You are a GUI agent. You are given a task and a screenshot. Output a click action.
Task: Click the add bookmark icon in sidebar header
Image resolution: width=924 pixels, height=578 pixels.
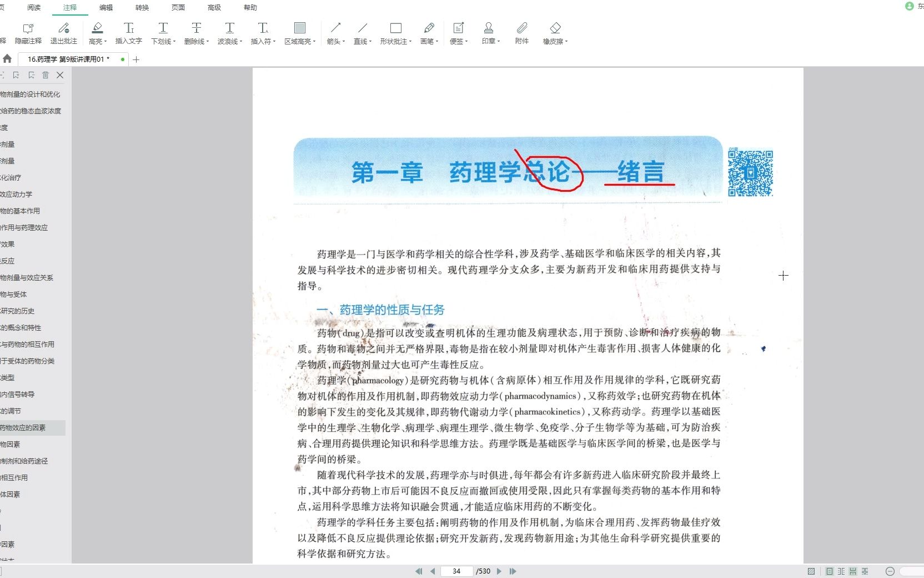16,75
